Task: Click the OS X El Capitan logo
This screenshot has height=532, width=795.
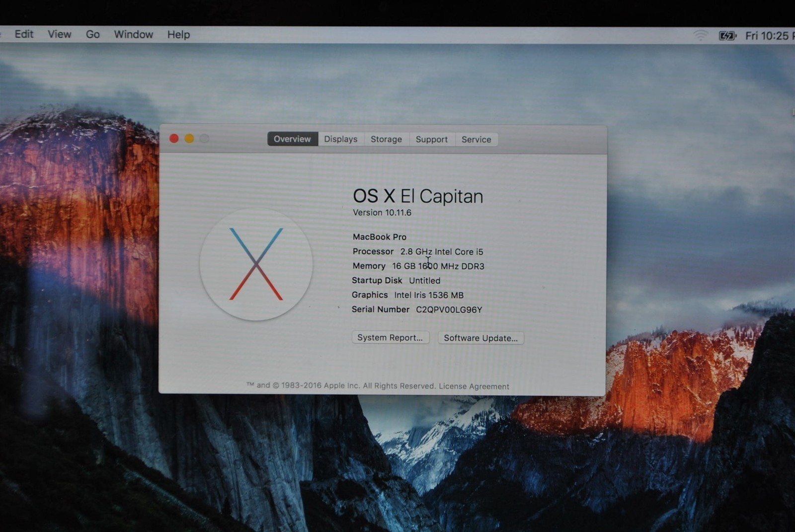Action: 256,264
